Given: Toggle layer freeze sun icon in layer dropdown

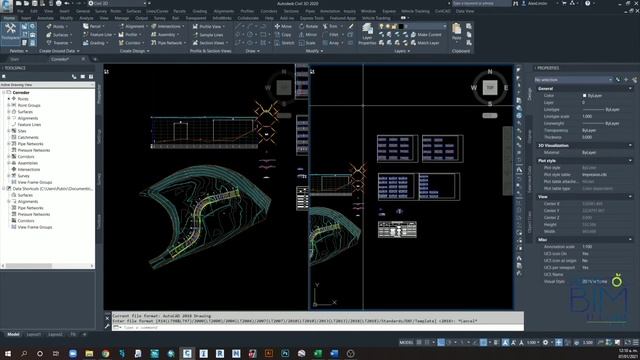Looking at the screenshot, I should [x=388, y=27].
